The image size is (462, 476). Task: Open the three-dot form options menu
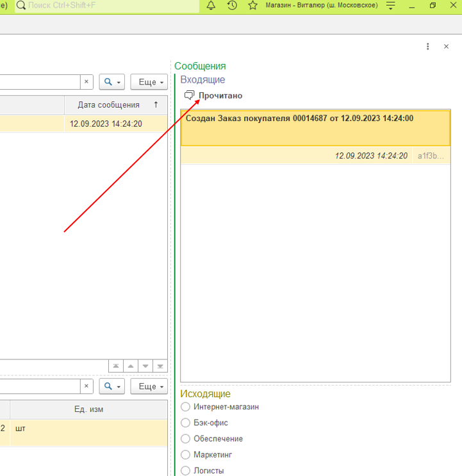[428, 47]
